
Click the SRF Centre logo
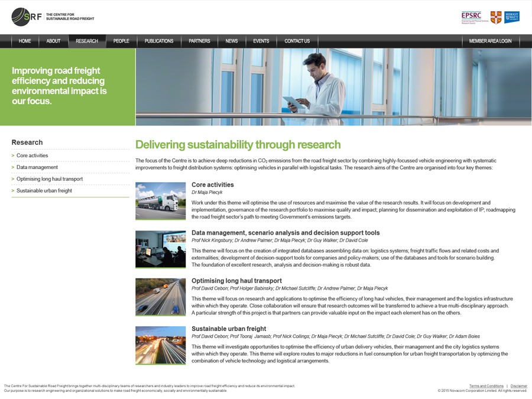tap(53, 17)
